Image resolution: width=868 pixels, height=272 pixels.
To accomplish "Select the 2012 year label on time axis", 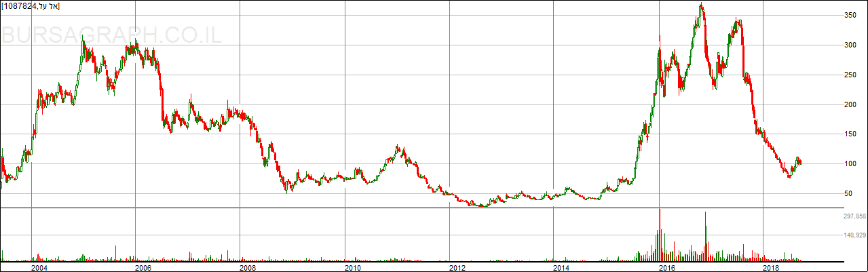I will [x=457, y=267].
